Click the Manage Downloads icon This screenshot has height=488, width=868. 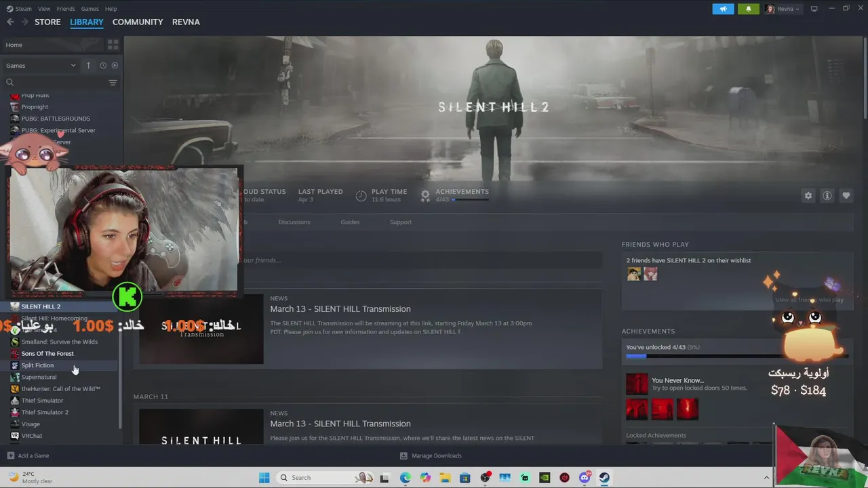403,455
